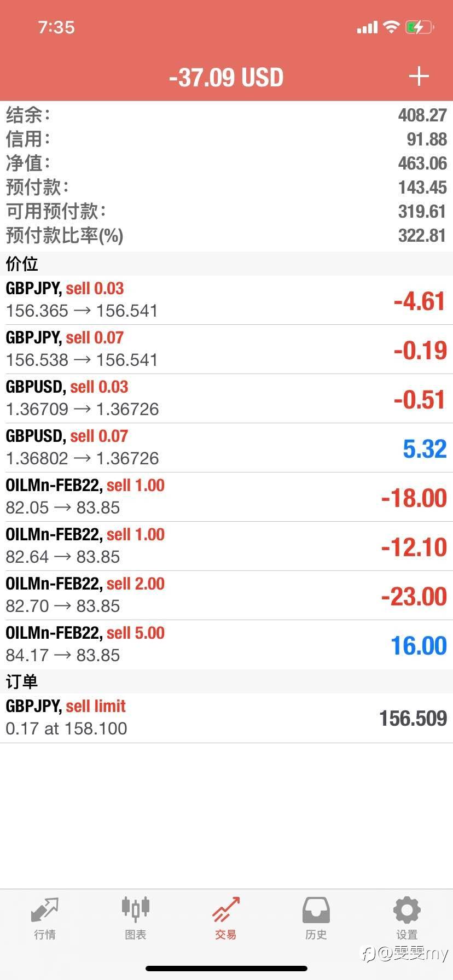Viewport: 453px width, 980px height.
Task: Tap the -37.09 USD profit header
Action: 226,77
